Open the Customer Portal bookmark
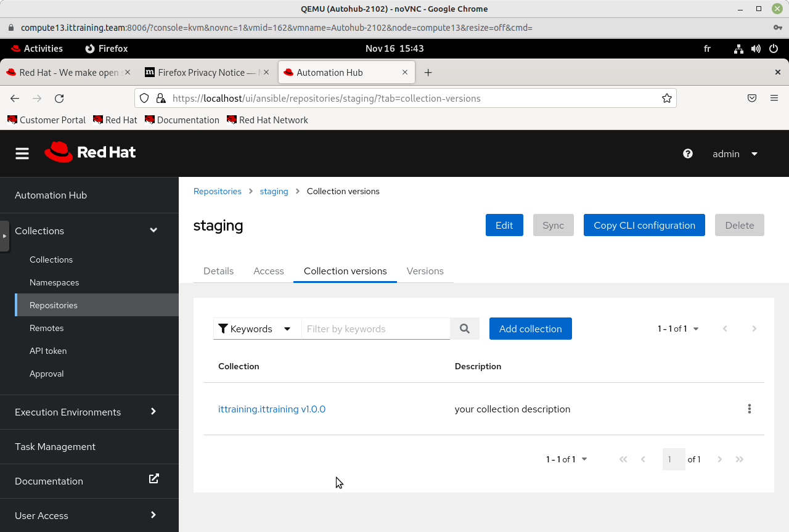Viewport: 789px width, 532px height. (x=46, y=120)
